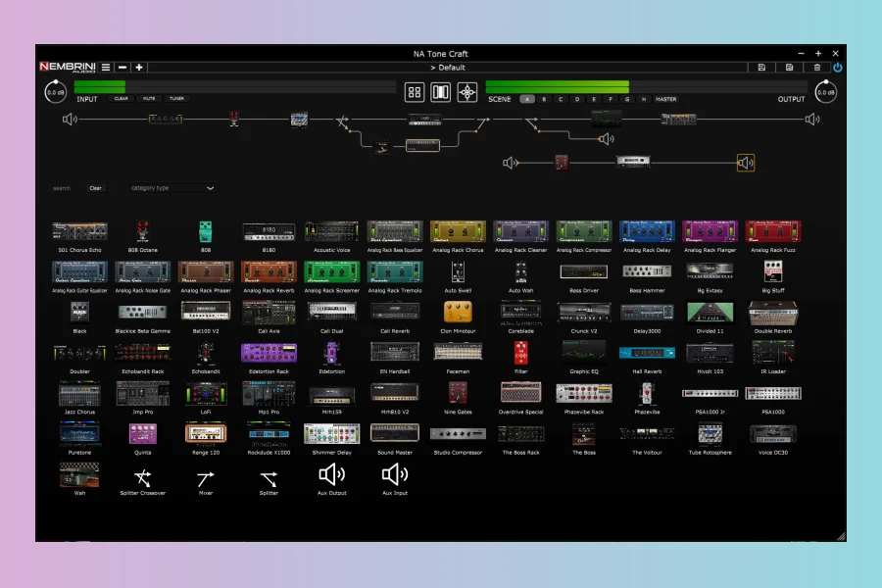Image resolution: width=882 pixels, height=588 pixels.
Task: Click the delete preset trash icon
Action: click(817, 68)
